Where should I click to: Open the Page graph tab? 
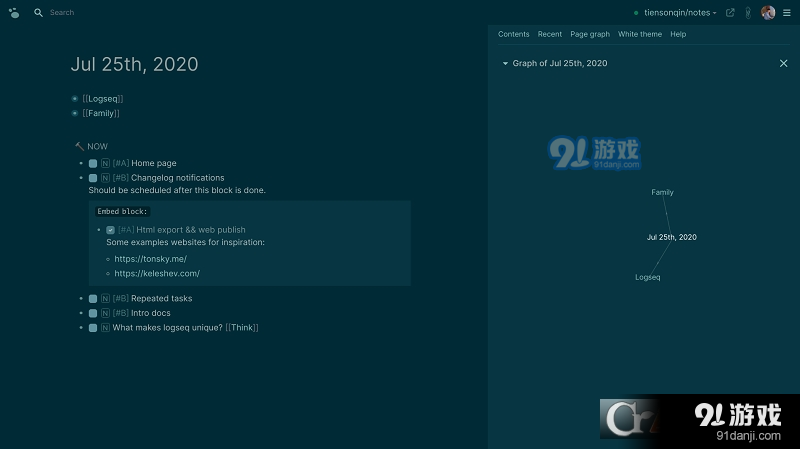[x=590, y=34]
